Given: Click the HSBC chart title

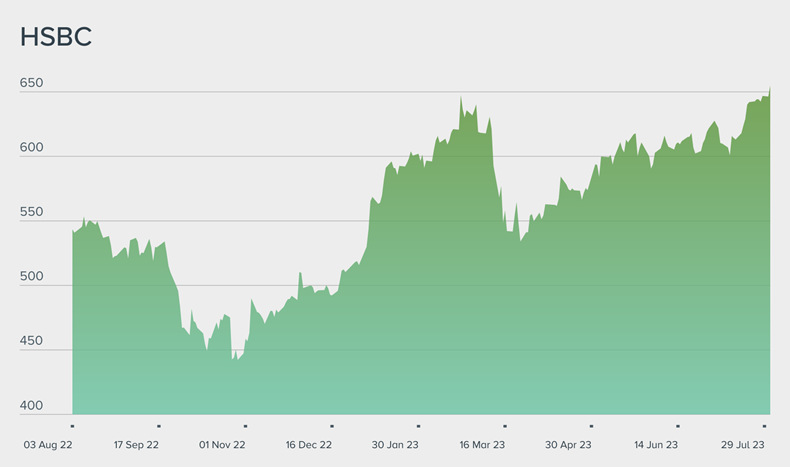Looking at the screenshot, I should [56, 36].
